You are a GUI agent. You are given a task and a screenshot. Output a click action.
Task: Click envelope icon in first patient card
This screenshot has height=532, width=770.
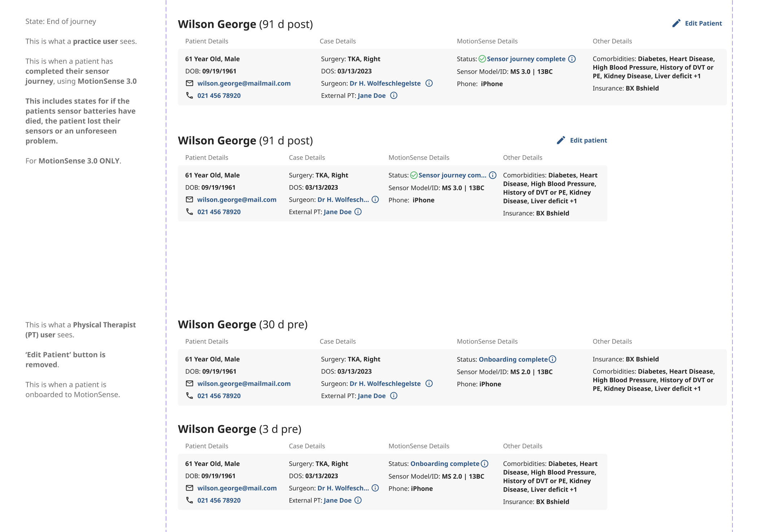[189, 83]
